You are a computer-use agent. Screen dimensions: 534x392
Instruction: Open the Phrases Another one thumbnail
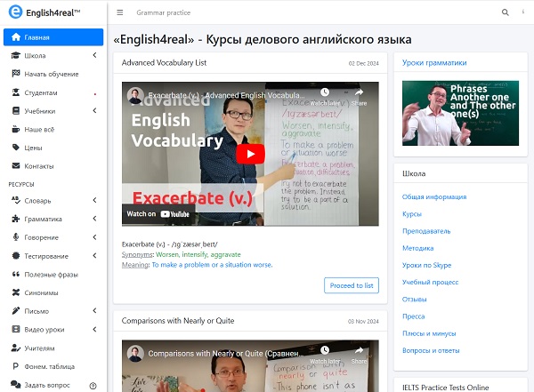[x=460, y=113]
